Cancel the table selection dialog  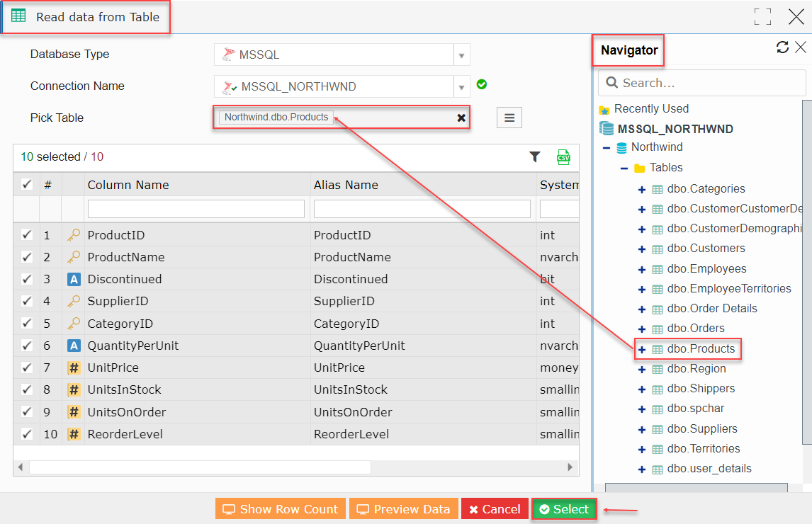(x=495, y=509)
